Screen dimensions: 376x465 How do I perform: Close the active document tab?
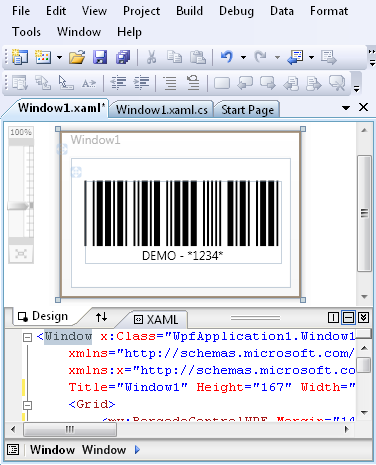coord(363,107)
